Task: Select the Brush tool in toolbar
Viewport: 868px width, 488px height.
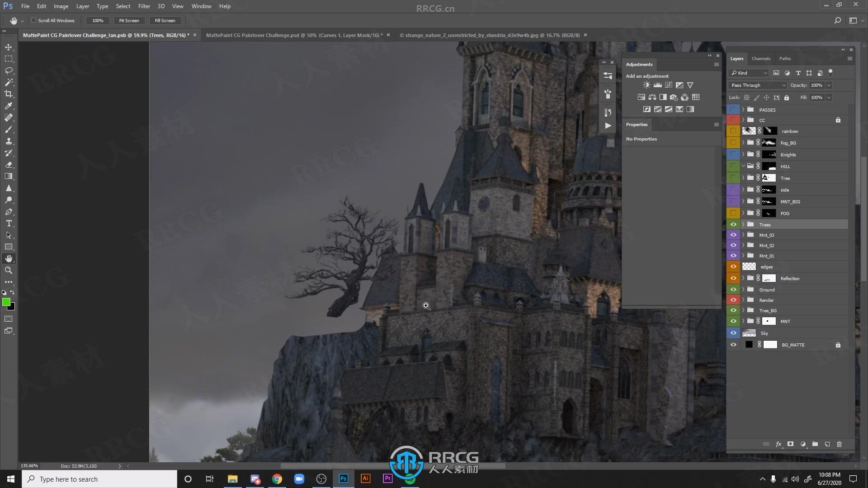Action: (9, 129)
